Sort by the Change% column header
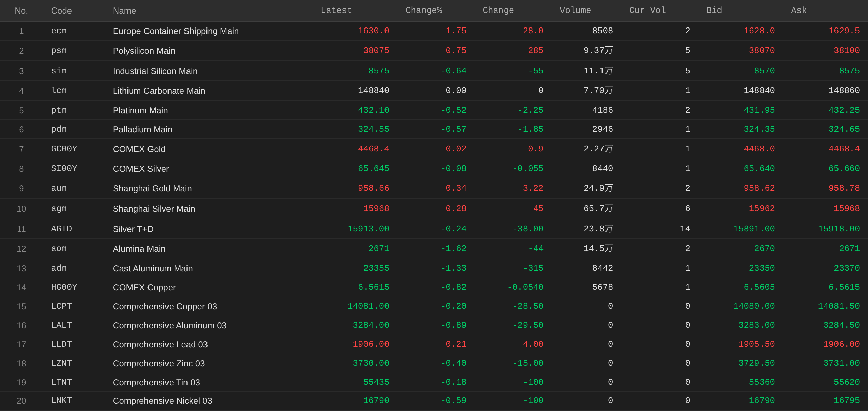The width and height of the screenshot is (868, 416). coord(423,11)
